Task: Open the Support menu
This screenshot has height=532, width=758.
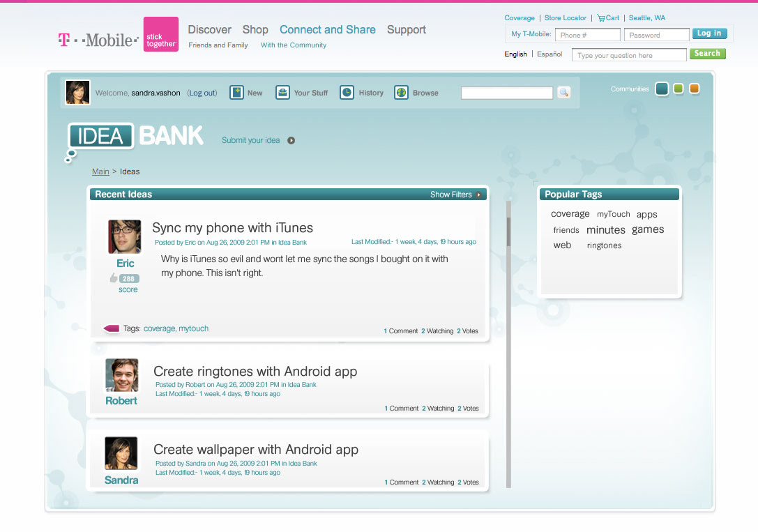Action: click(x=407, y=29)
